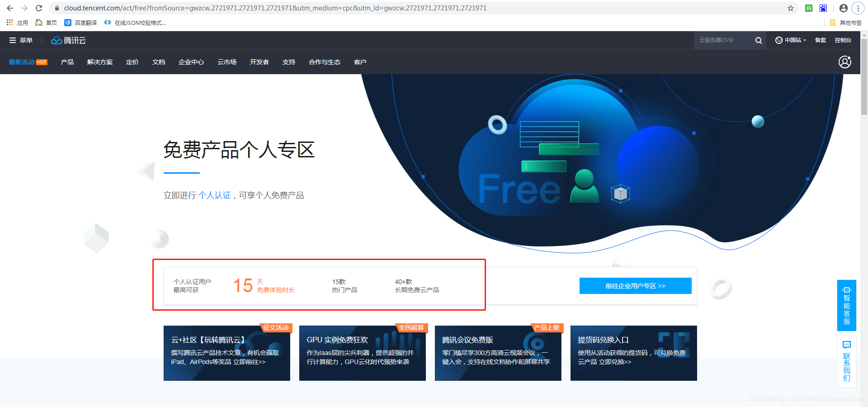Click the browser forward arrow

point(24,8)
